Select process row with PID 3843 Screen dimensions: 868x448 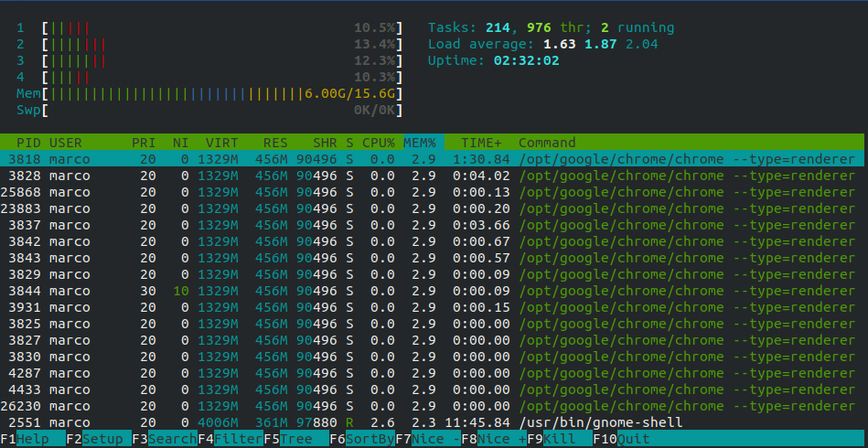tap(432, 258)
